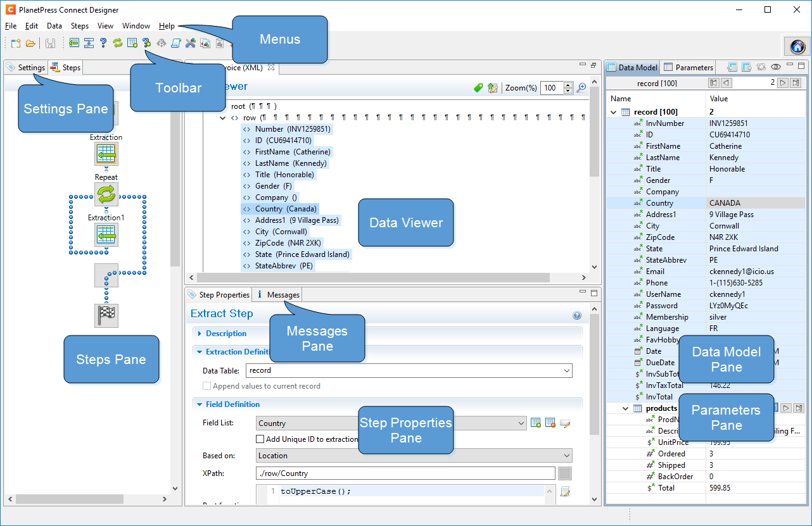Open the Window menu

tap(136, 26)
